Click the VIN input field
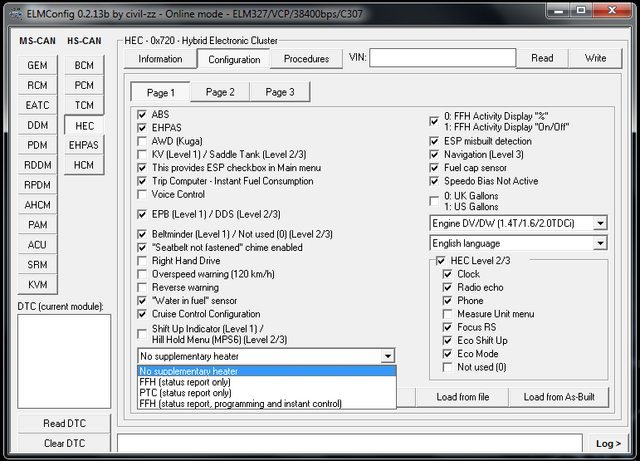The image size is (640, 461). pos(442,58)
